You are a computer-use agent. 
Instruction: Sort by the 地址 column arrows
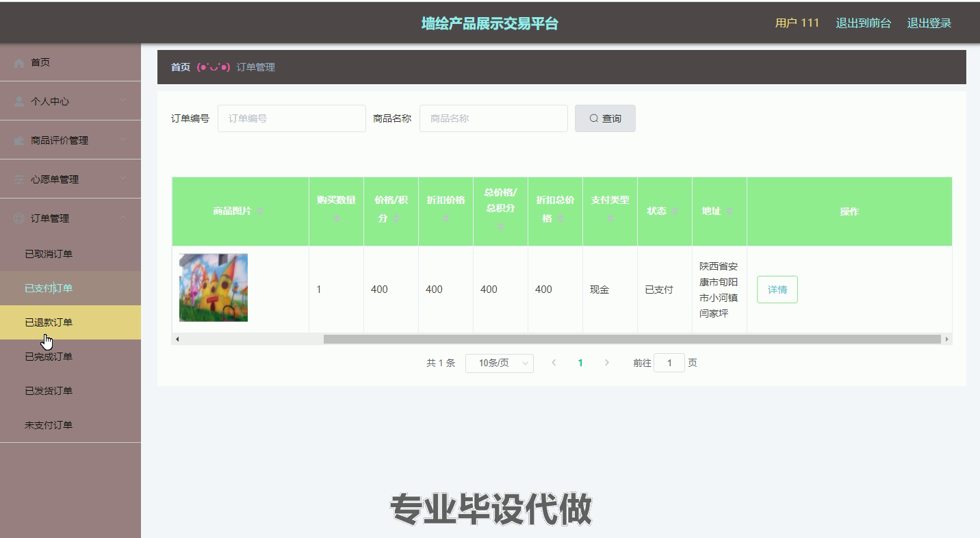coord(730,212)
